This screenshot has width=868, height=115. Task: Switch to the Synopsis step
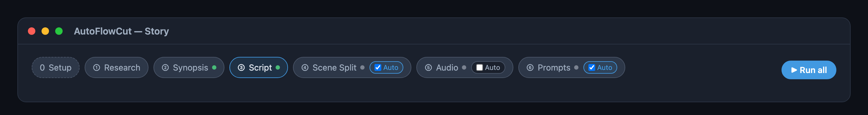189,68
